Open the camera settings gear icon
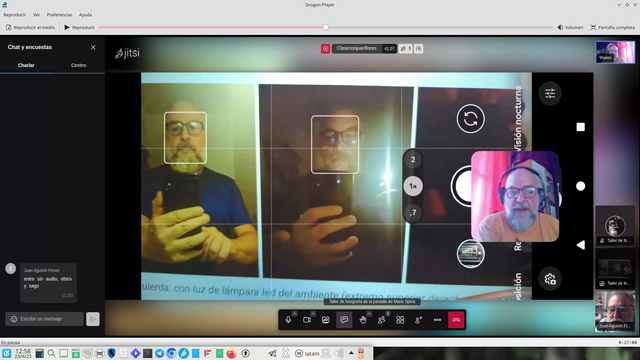Screen dimensions: 640x360 (x=550, y=279)
